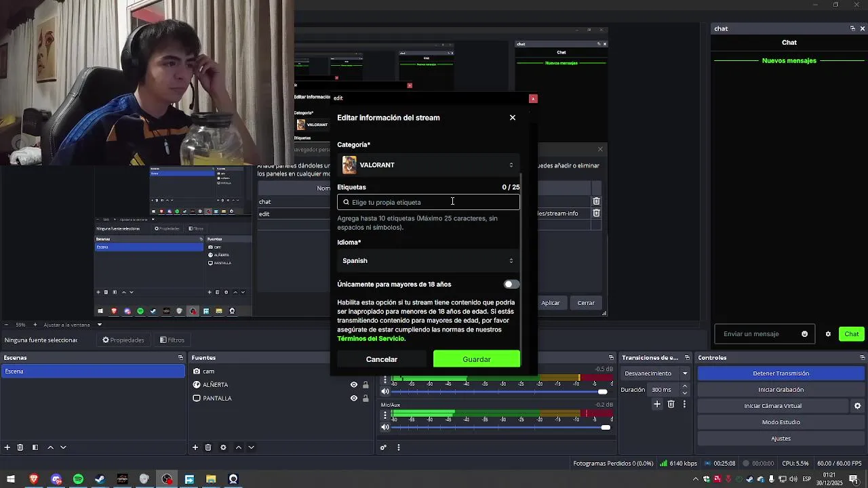Increase transition duration with up arrow
This screenshot has width=868, height=488.
[x=684, y=386]
